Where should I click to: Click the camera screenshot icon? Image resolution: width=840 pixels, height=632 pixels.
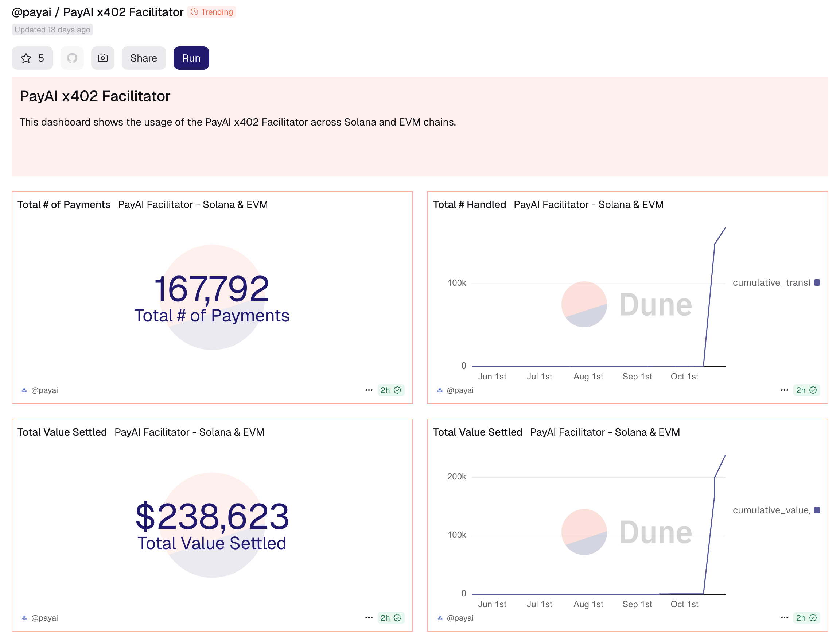tap(102, 58)
